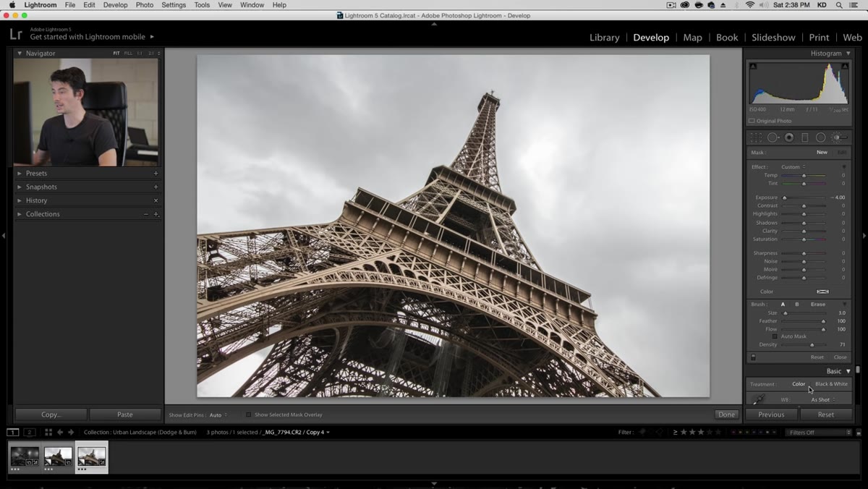Open the Settings menu
The width and height of the screenshot is (868, 489).
pyautogui.click(x=174, y=5)
